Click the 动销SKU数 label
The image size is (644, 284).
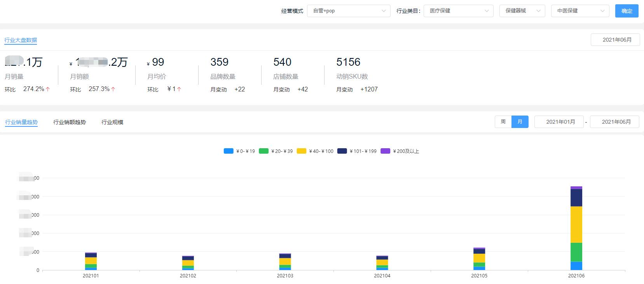tap(352, 77)
